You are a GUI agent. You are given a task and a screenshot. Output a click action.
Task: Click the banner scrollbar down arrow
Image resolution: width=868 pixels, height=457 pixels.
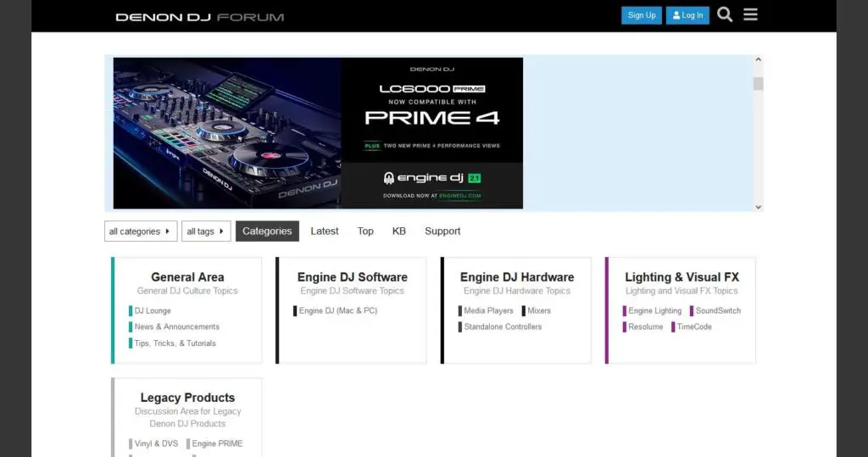pos(759,207)
